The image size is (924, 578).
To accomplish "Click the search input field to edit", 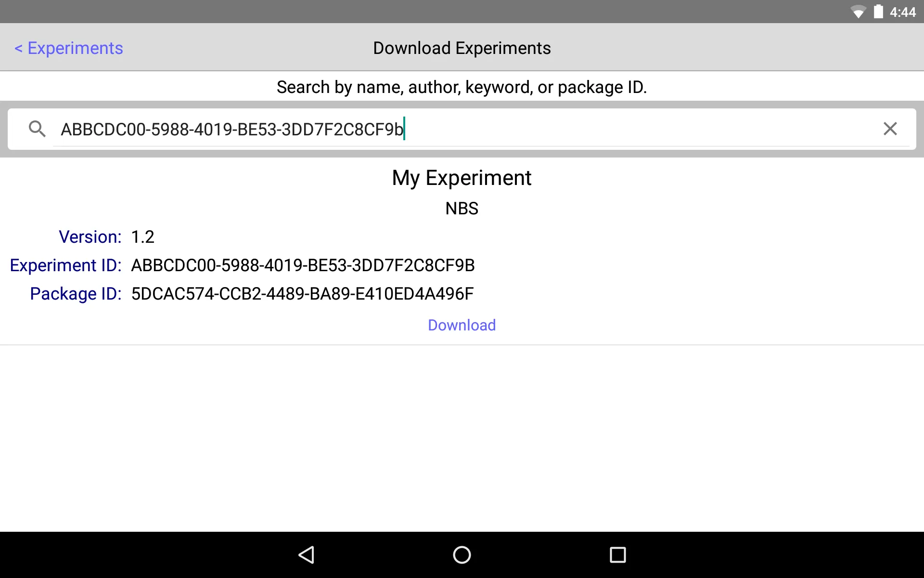I will pos(462,129).
